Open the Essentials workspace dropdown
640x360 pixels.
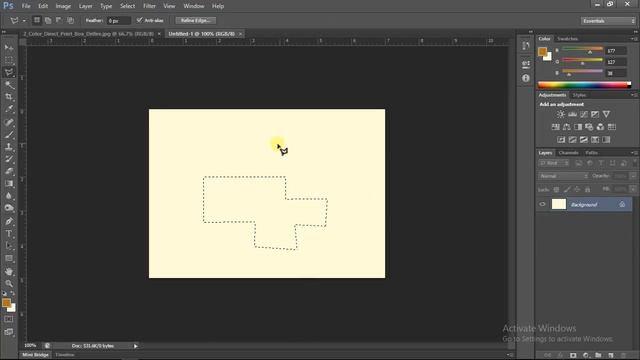tap(608, 21)
